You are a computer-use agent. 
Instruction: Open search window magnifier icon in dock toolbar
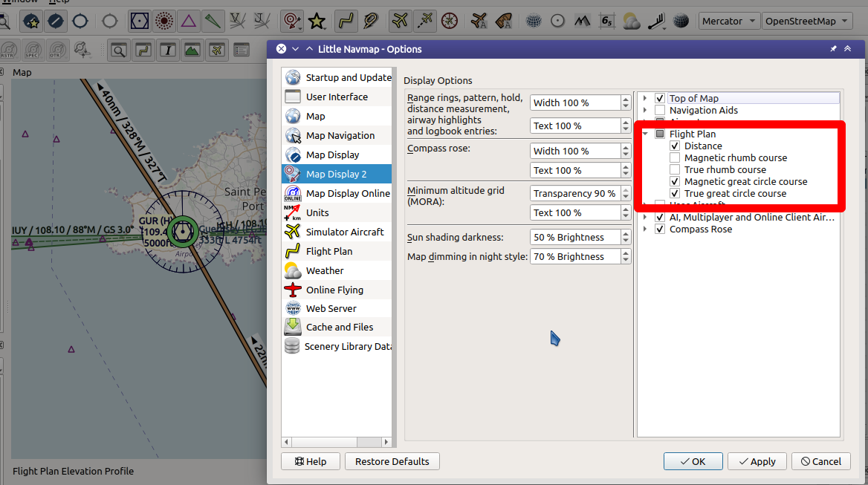[x=118, y=51]
